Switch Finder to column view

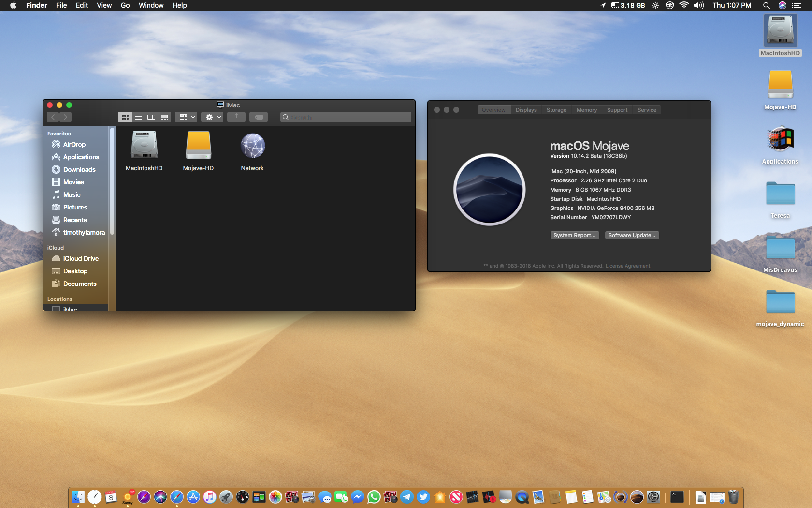pos(151,117)
